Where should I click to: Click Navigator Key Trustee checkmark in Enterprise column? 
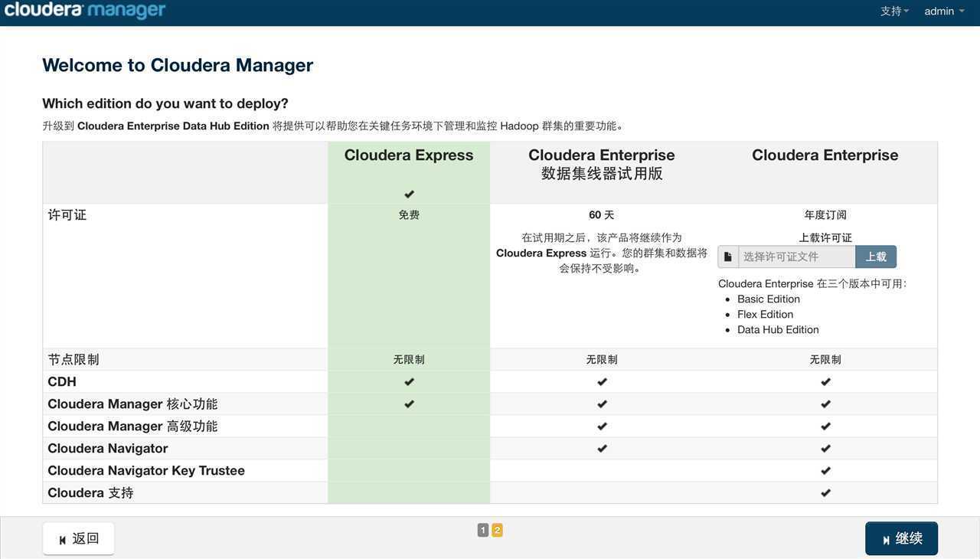(825, 470)
